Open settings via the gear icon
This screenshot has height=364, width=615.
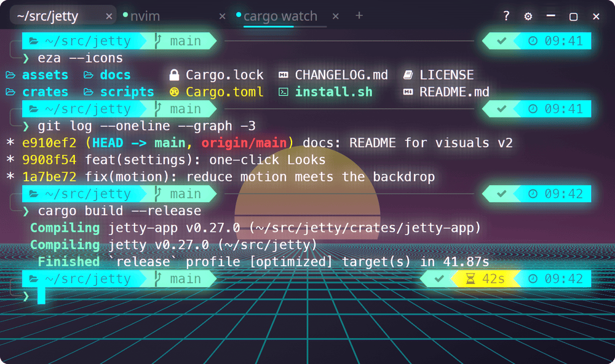(x=528, y=16)
